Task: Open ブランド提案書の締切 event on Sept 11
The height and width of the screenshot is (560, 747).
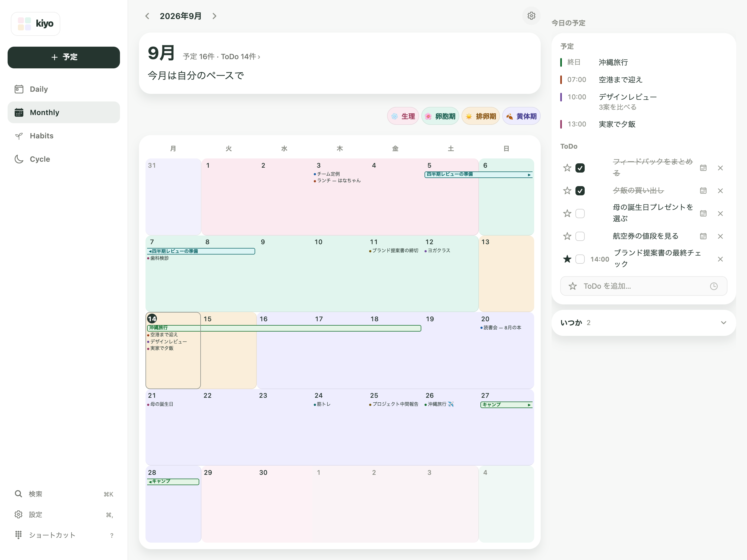Action: 393,250
